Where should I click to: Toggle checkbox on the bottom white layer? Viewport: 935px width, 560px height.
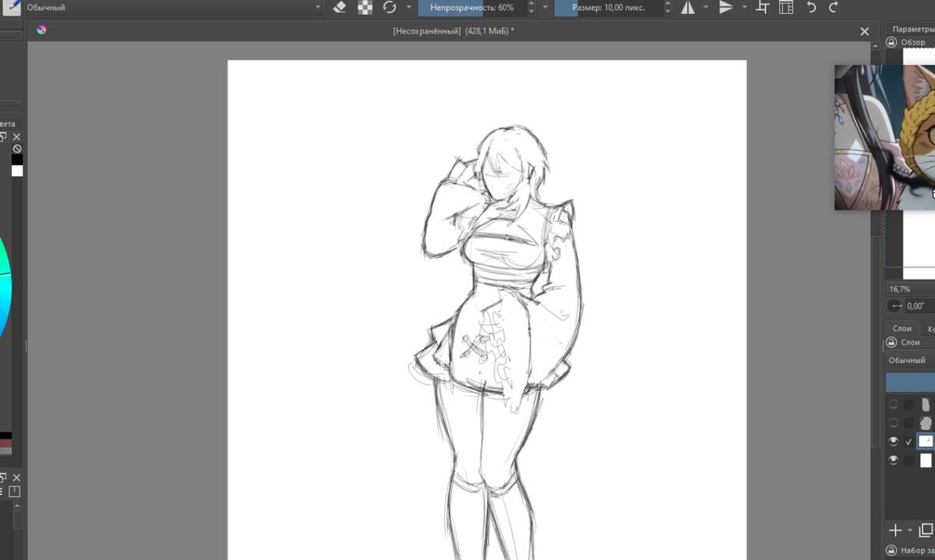pos(909,460)
